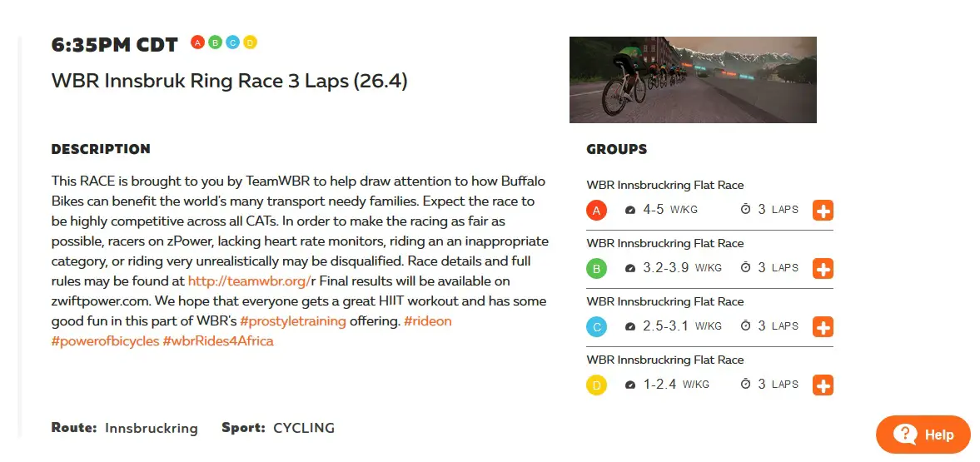
Task: Click the orange plus icon for group D
Action: [823, 385]
